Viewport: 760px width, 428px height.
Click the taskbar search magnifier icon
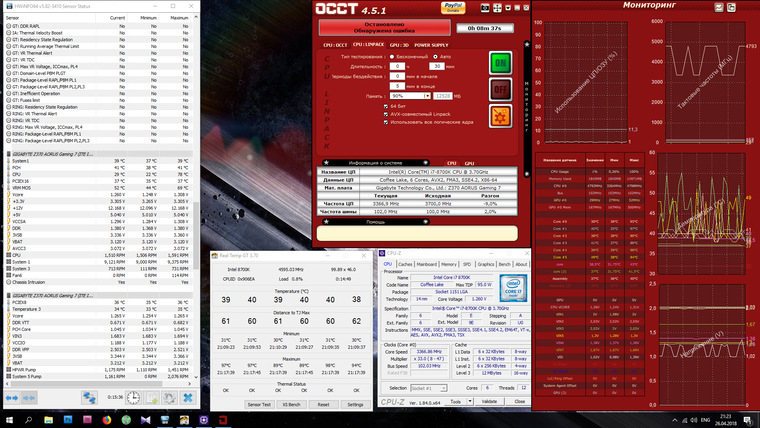[x=29, y=420]
